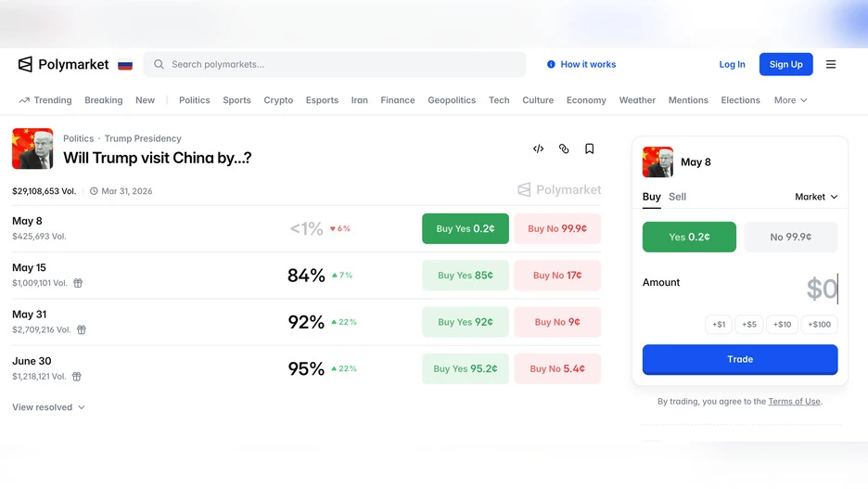Open the Terms of Use link
868x489 pixels.
pos(794,402)
